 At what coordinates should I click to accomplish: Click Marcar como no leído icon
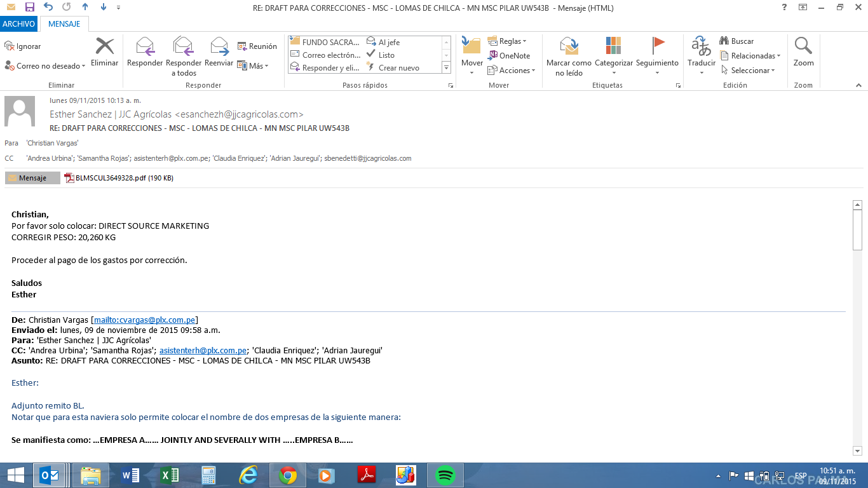point(569,48)
